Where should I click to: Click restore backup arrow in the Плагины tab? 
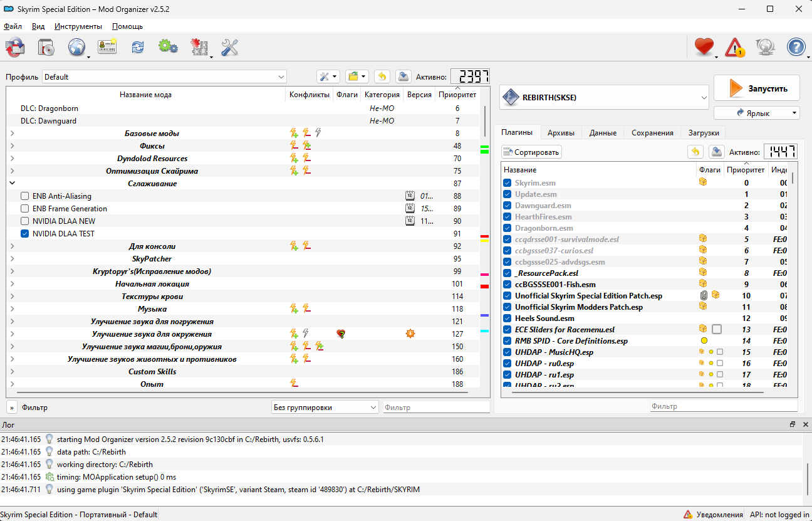[695, 152]
